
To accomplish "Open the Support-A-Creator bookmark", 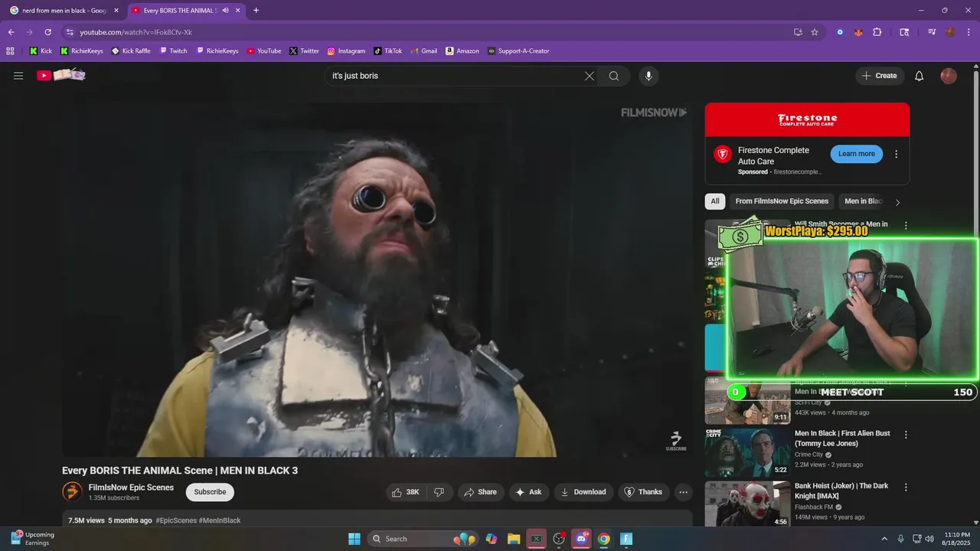I will [518, 51].
